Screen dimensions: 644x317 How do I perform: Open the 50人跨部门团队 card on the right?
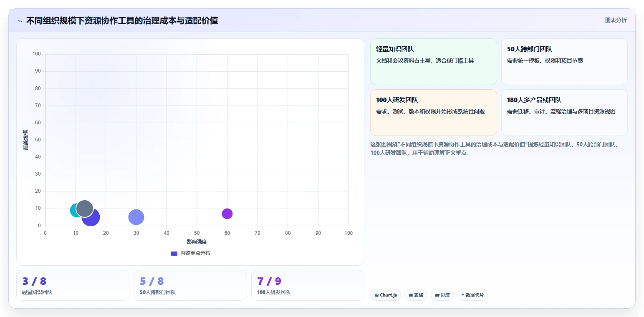point(564,62)
